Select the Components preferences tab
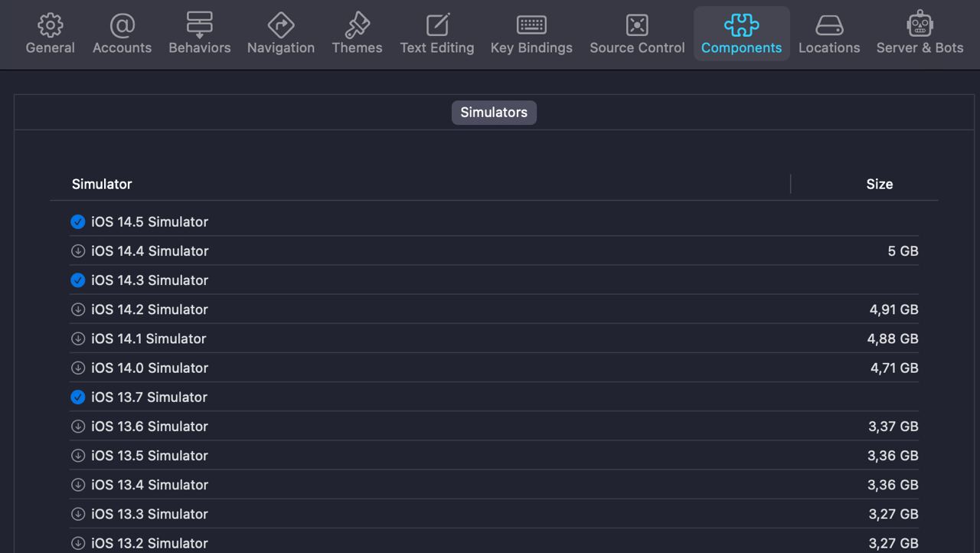The width and height of the screenshot is (980, 553). coord(741,34)
